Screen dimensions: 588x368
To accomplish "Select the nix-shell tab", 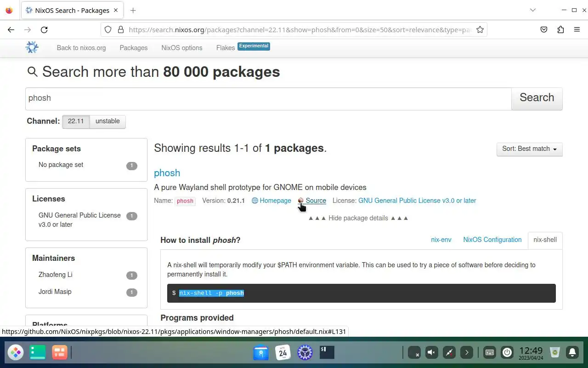I will tap(545, 240).
